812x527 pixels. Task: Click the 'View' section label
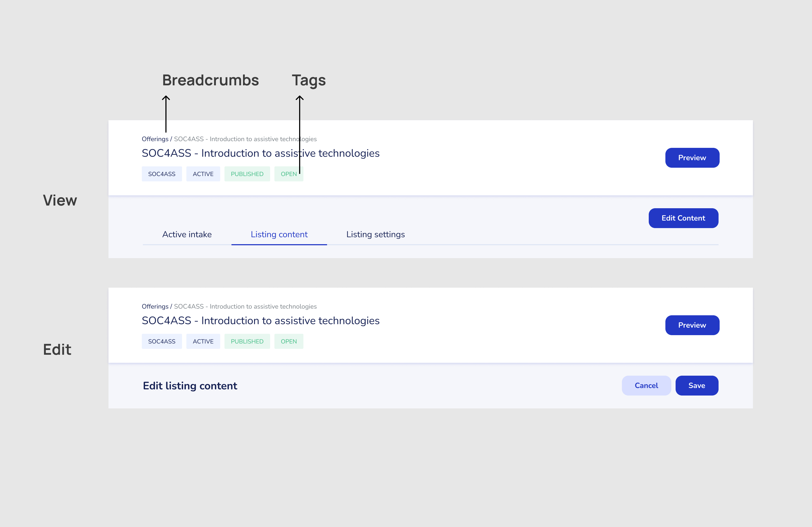(x=60, y=200)
